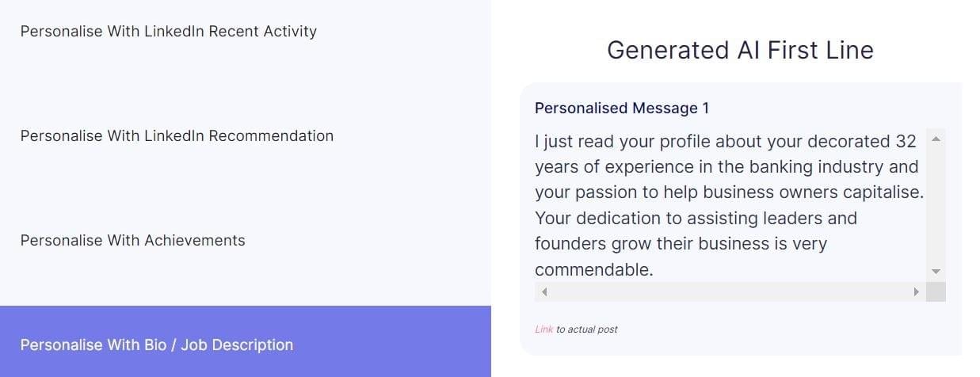Select Personalise With LinkedIn Recommendation option
This screenshot has width=980, height=377.
click(177, 135)
